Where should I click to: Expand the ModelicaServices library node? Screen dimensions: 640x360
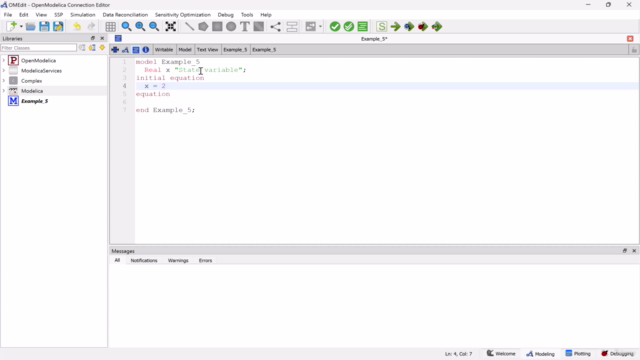tap(4, 71)
